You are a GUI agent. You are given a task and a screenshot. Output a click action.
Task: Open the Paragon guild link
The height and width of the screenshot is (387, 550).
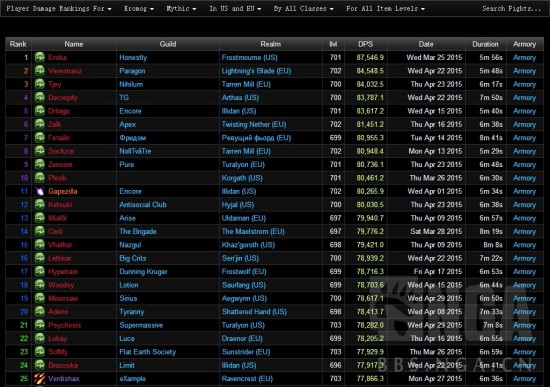(x=132, y=71)
